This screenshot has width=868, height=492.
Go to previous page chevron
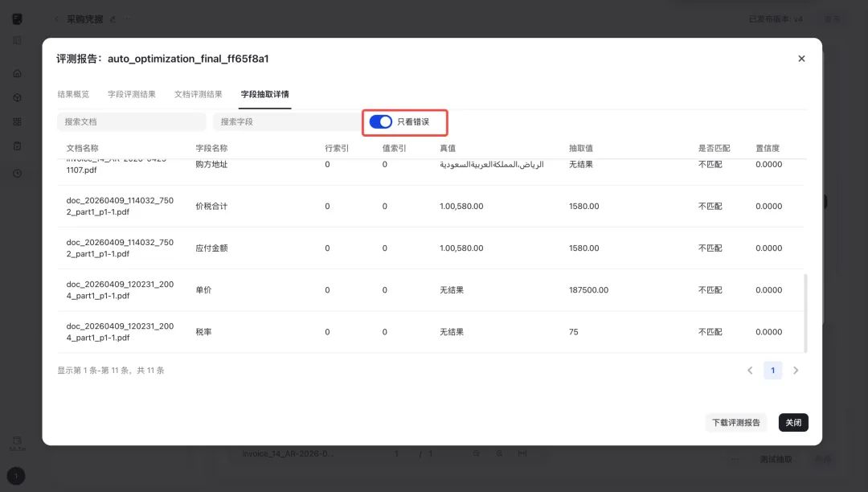click(x=750, y=371)
